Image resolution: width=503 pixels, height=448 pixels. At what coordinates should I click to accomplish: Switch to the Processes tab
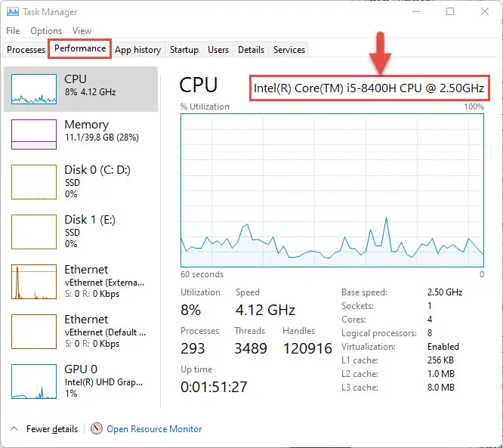(x=26, y=50)
